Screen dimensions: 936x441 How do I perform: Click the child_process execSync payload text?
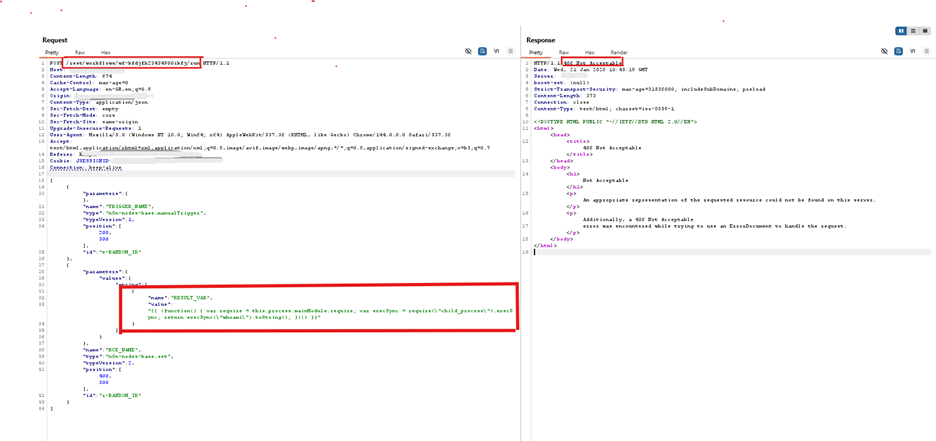332,314
